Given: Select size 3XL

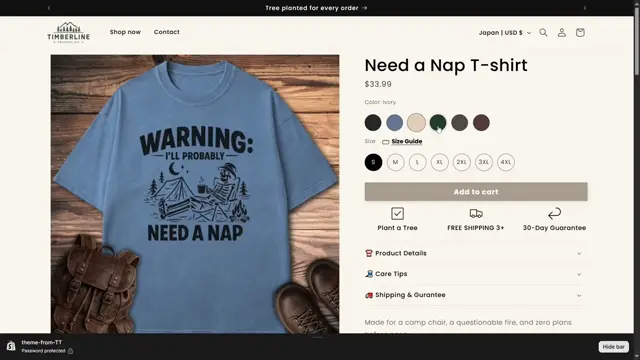Looking at the screenshot, I should pyautogui.click(x=483, y=162).
